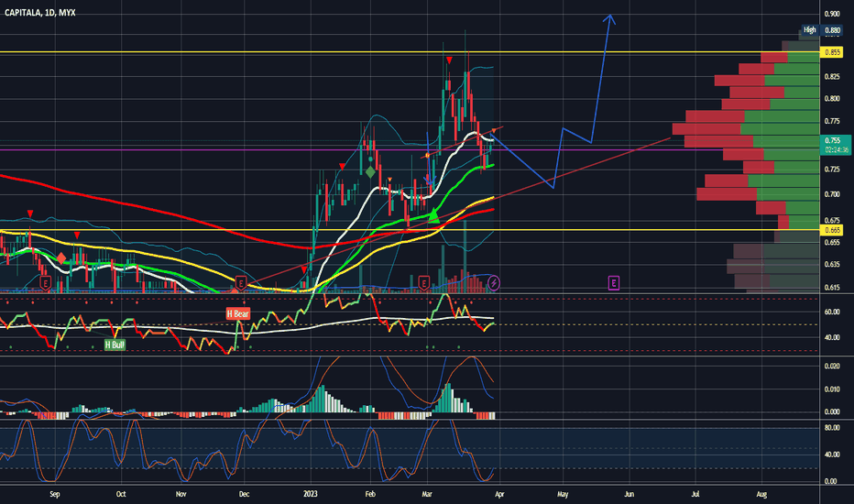The image size is (854, 504).
Task: Open the earnings E marker at December
Action: coord(241,283)
